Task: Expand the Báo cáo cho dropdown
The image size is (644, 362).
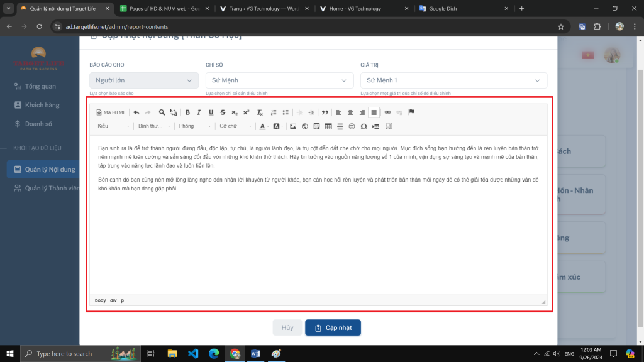Action: [144, 80]
